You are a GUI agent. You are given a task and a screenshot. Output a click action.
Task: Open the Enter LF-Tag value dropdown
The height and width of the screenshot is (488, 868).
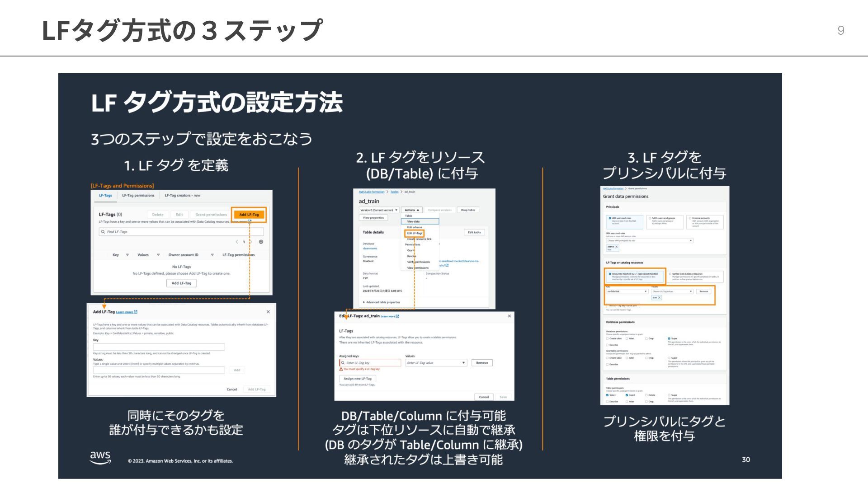436,363
